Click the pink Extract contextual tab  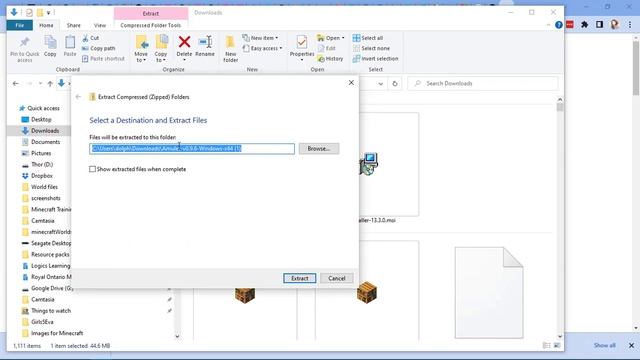[151, 13]
